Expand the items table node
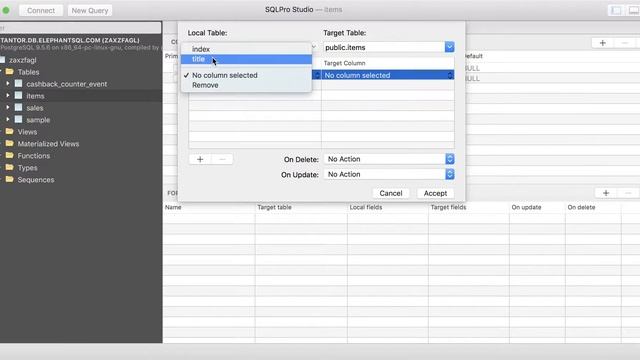The height and width of the screenshot is (360, 640). [7, 96]
